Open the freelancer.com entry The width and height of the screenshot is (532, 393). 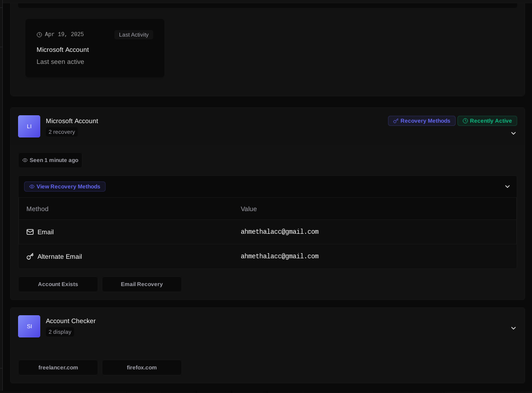[58, 368]
